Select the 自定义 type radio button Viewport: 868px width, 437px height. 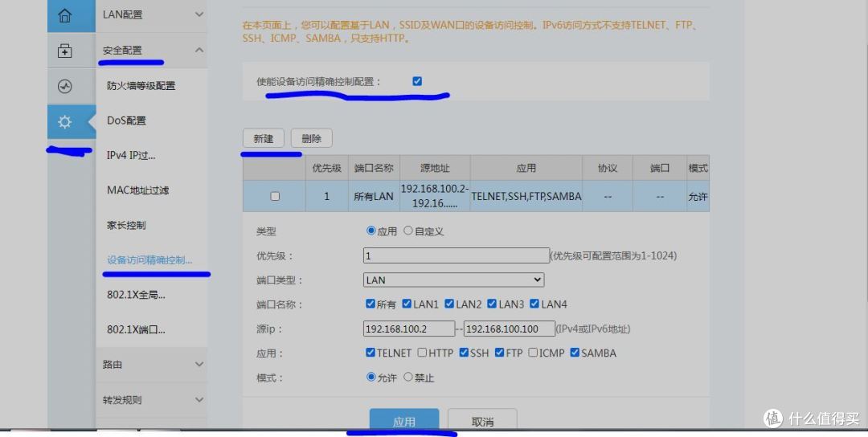pos(408,231)
